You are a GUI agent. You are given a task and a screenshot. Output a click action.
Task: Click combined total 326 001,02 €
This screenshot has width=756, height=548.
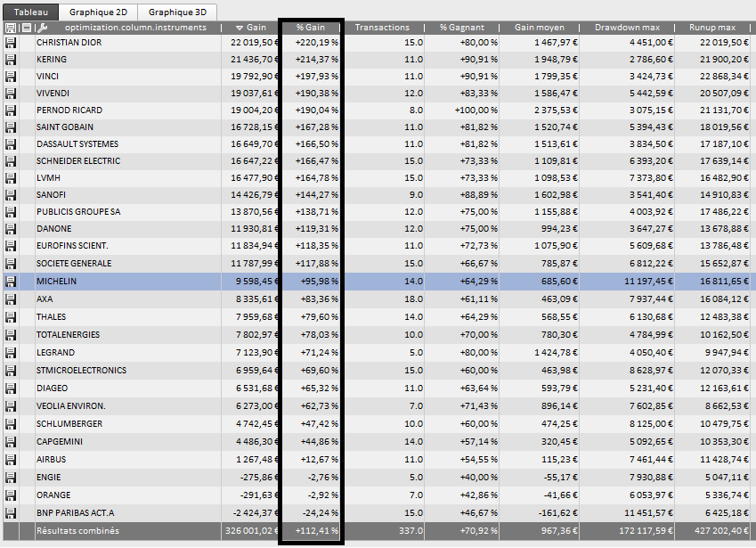(x=252, y=531)
